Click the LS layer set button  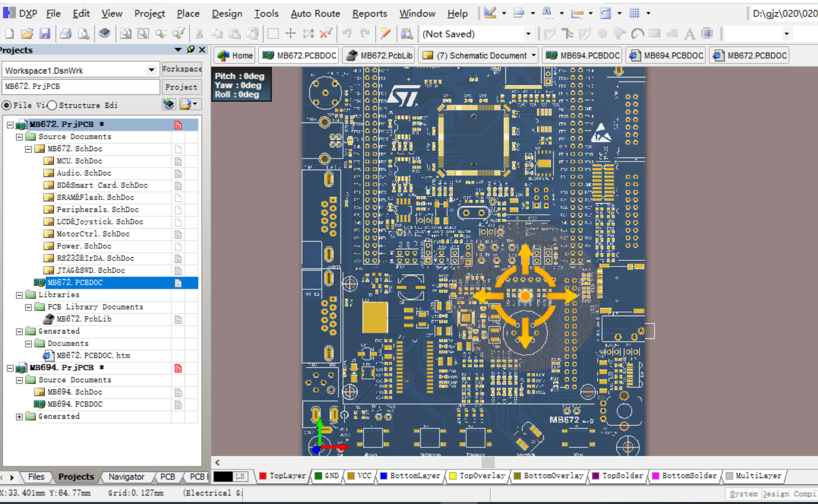click(x=240, y=476)
